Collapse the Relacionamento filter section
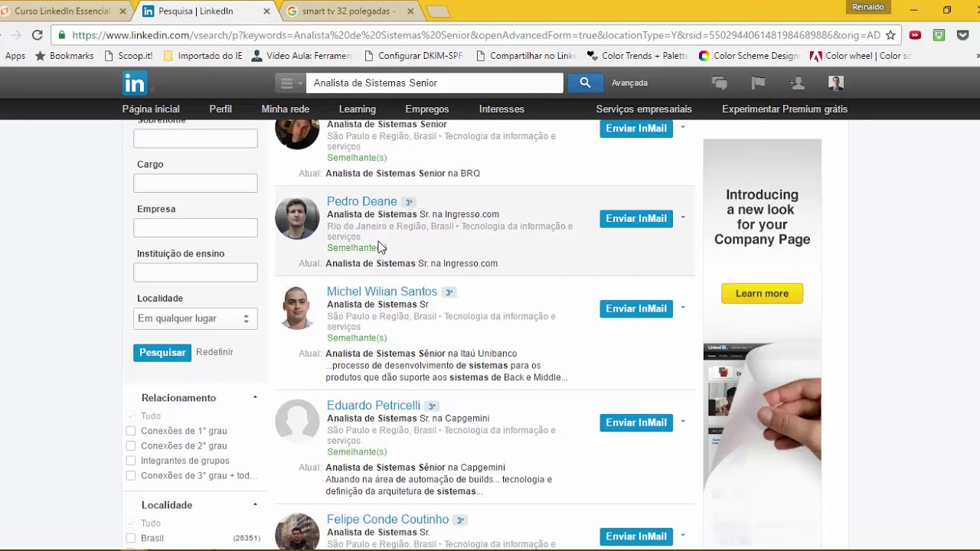 tap(255, 398)
